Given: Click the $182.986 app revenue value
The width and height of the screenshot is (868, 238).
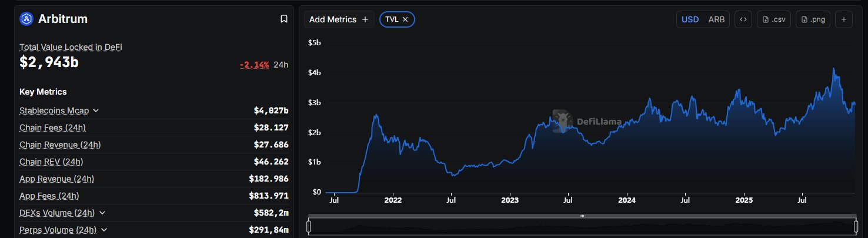Looking at the screenshot, I should coord(269,179).
